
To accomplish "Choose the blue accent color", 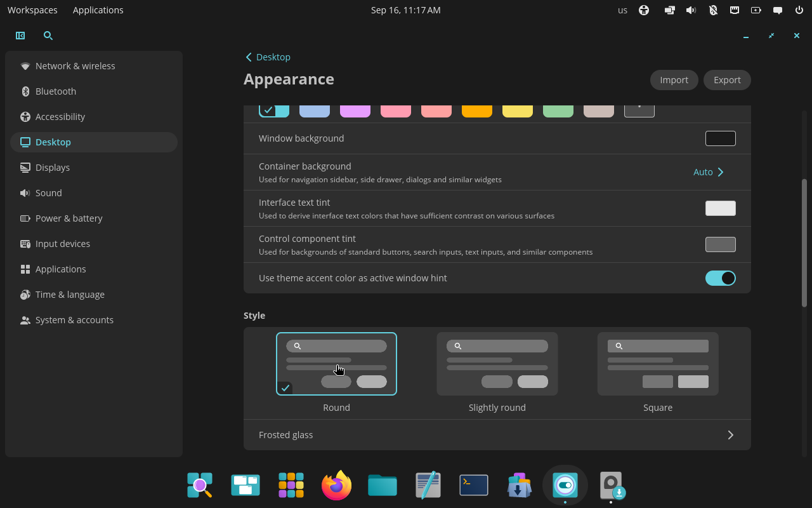I will 315,111.
